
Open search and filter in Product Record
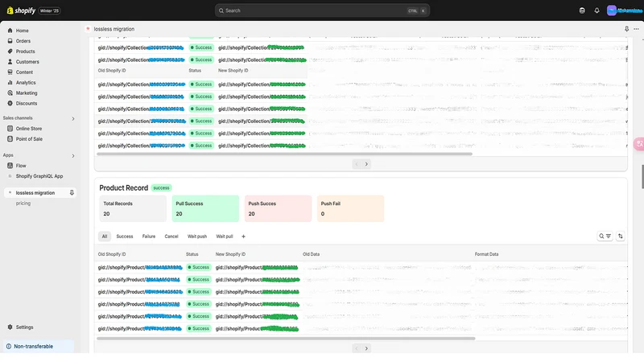coord(605,236)
